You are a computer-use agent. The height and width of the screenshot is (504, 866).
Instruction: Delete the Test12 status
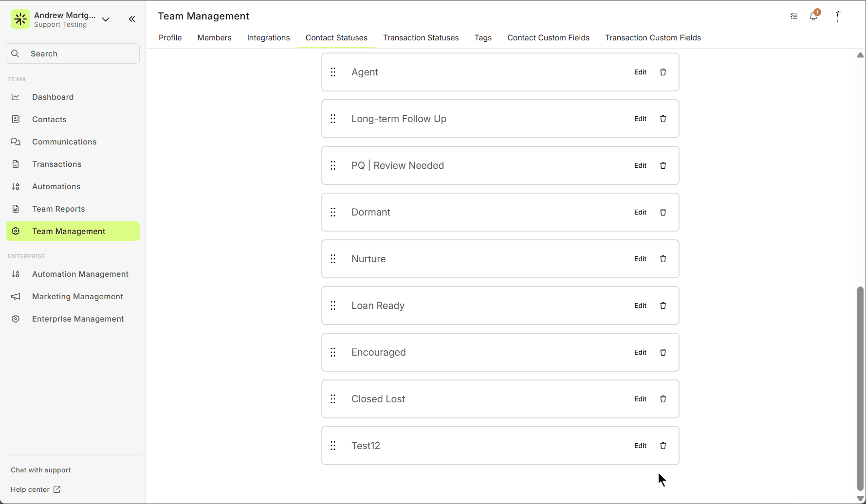click(x=663, y=446)
